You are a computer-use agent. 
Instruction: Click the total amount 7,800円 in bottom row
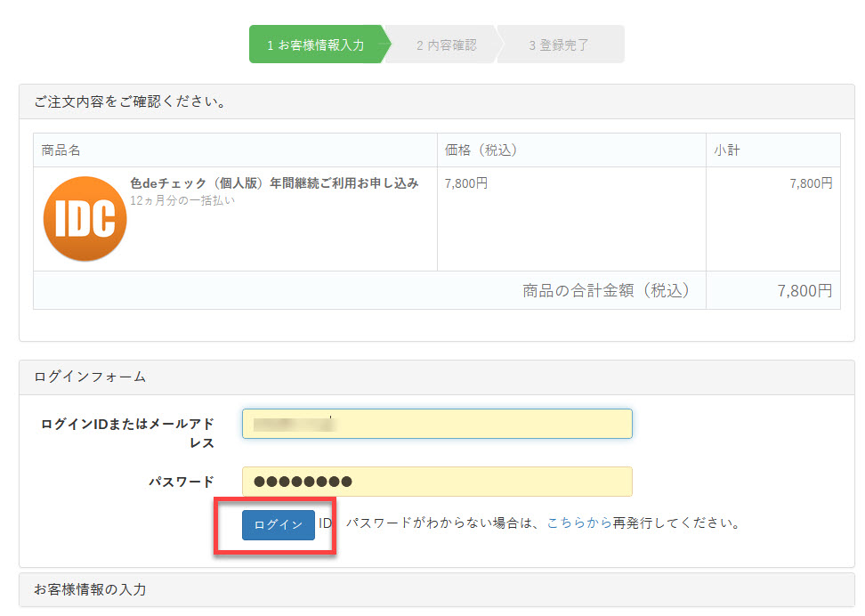point(804,291)
